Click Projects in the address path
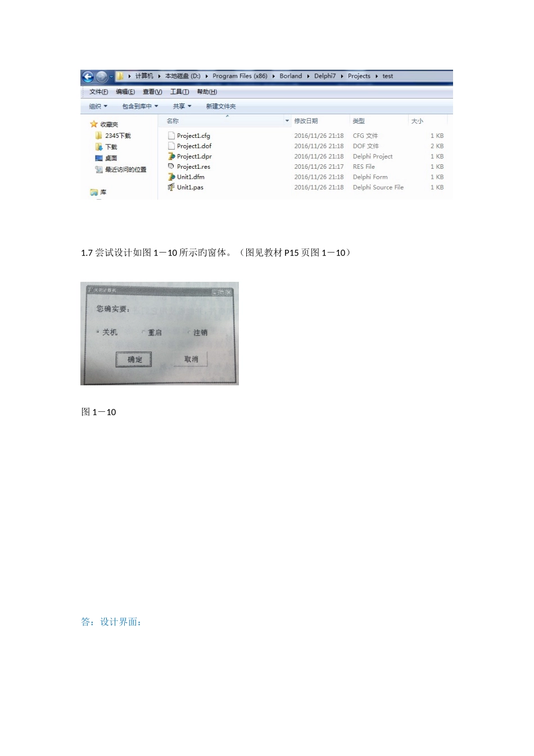This screenshot has height=756, width=534. coord(359,76)
